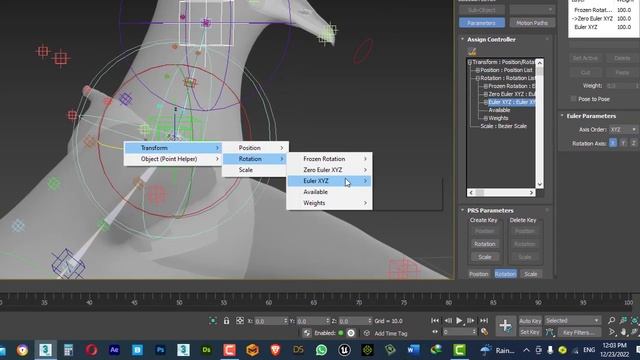Select Rotation Axis Z button
This screenshot has width=640, height=360.
click(633, 143)
